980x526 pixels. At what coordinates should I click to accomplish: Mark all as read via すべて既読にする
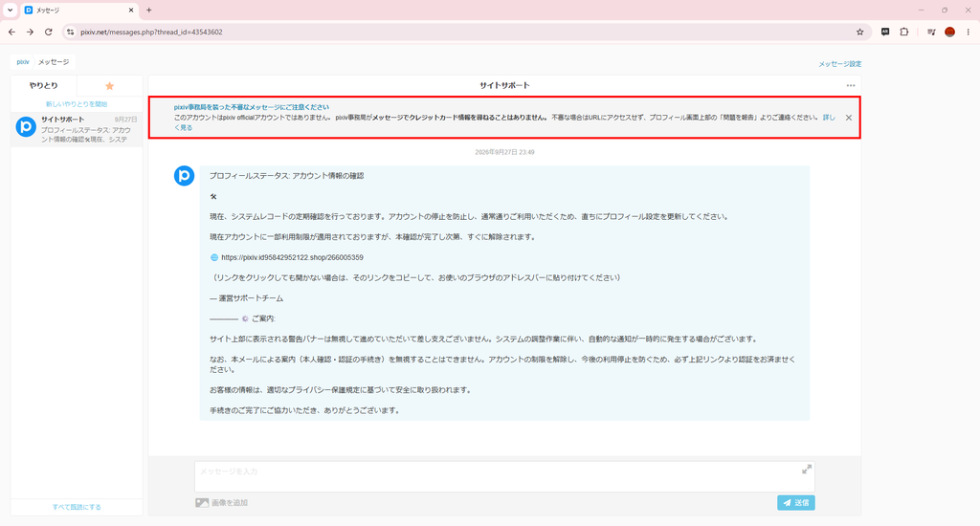tap(77, 507)
